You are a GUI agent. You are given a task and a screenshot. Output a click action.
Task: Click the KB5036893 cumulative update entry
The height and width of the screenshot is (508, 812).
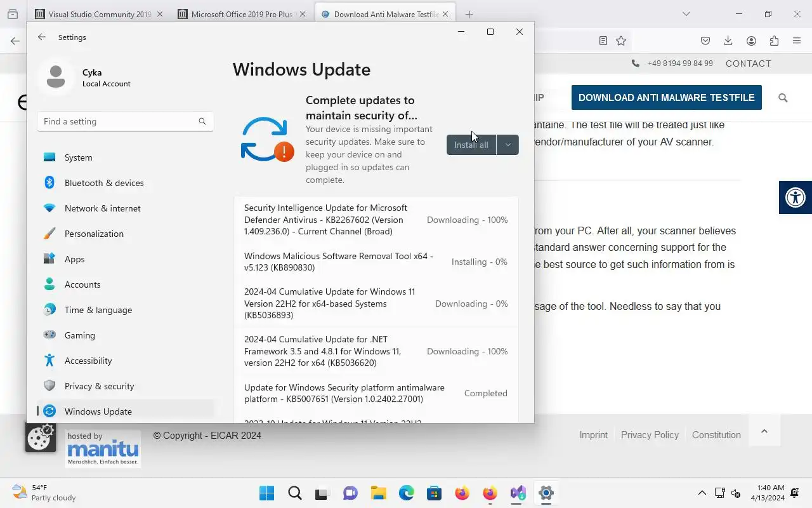point(376,304)
